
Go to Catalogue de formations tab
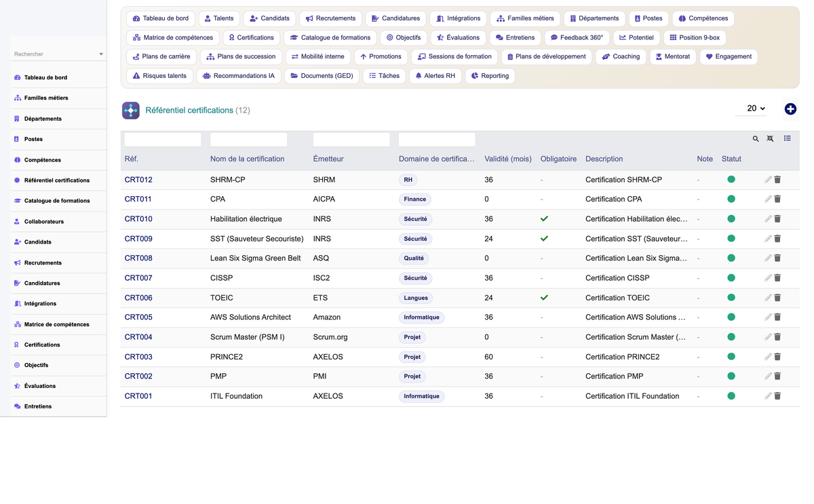pos(330,37)
